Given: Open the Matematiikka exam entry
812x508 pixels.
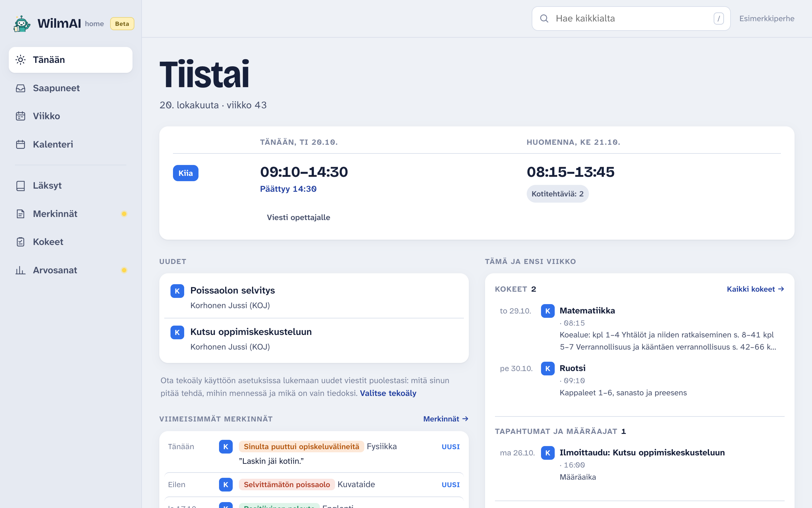Looking at the screenshot, I should click(640, 328).
